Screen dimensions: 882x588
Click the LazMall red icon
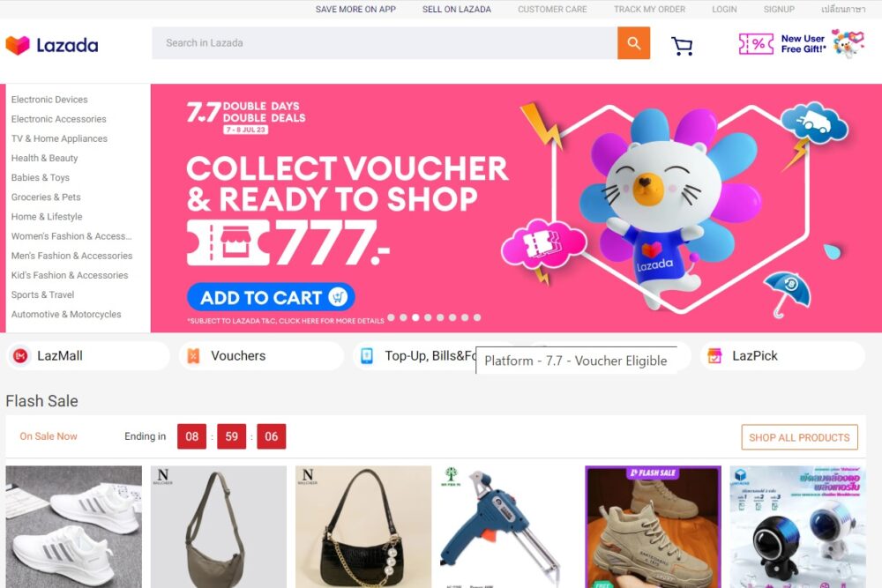[21, 356]
